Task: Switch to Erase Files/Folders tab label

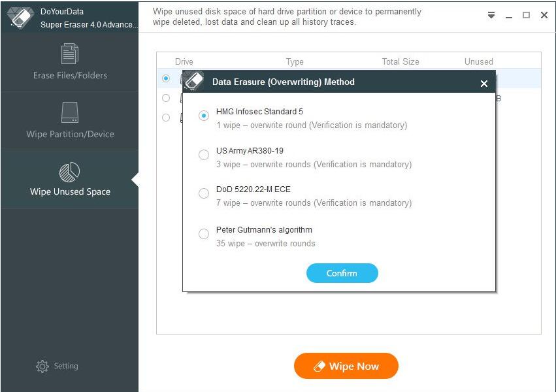Action: (70, 76)
